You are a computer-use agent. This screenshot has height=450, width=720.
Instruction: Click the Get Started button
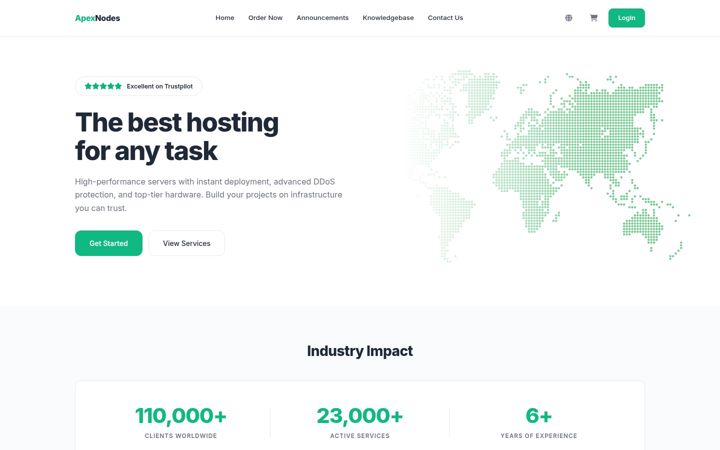[108, 243]
